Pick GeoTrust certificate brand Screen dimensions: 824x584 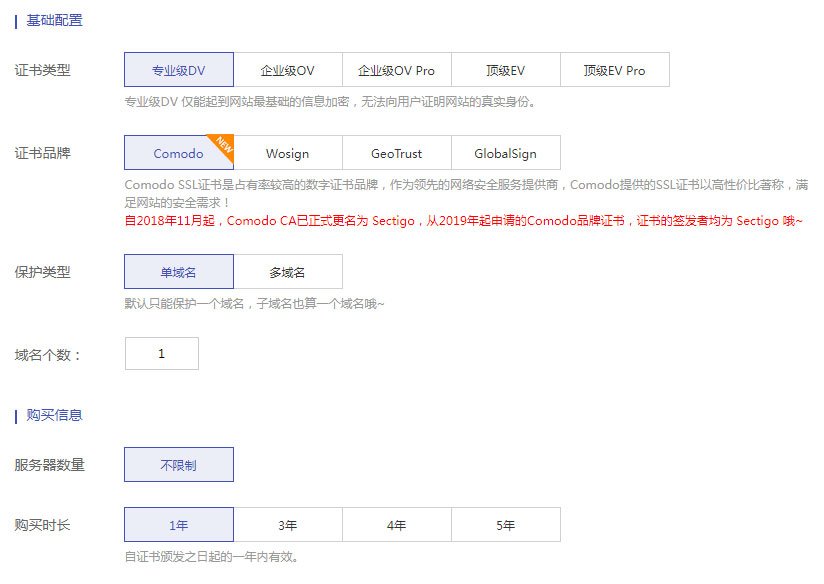pos(397,152)
